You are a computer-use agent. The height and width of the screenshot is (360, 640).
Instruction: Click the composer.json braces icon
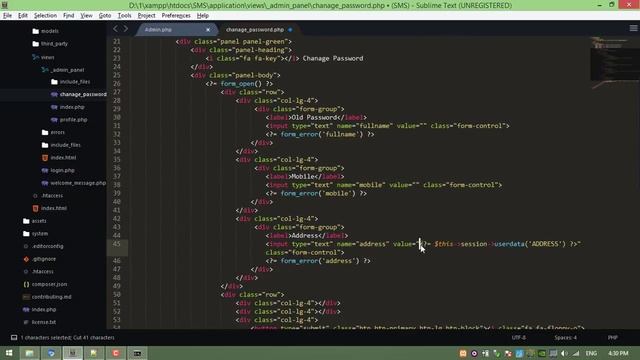[26, 284]
